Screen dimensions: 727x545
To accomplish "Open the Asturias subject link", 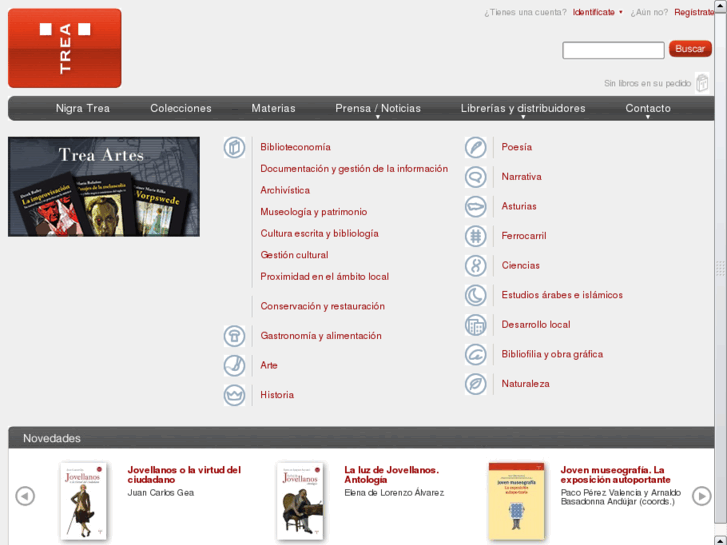I will 519,206.
